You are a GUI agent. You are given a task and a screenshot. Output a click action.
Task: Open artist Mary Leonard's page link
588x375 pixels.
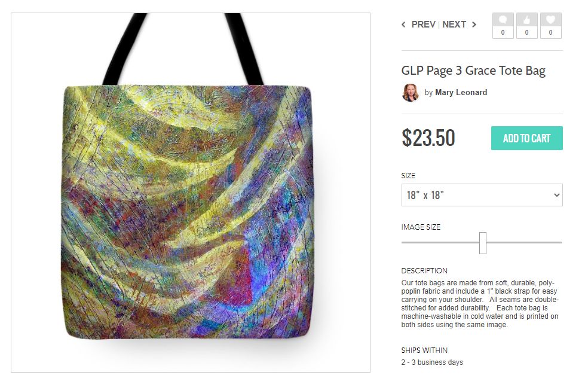(461, 92)
